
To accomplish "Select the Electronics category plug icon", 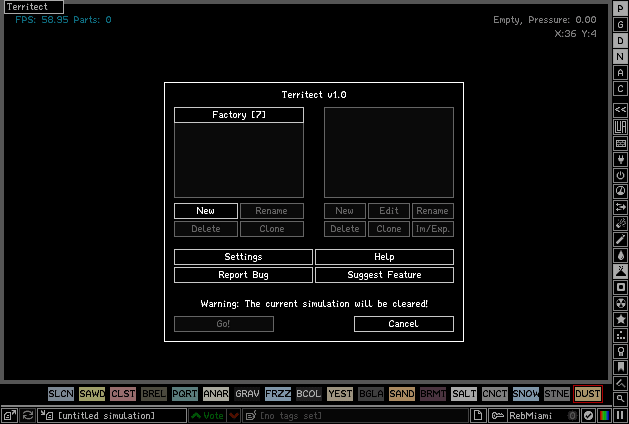I will 620,159.
